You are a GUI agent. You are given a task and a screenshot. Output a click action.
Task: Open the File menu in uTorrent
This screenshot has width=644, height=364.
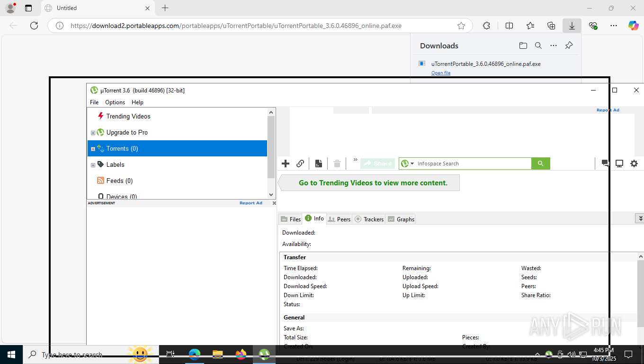pos(94,102)
